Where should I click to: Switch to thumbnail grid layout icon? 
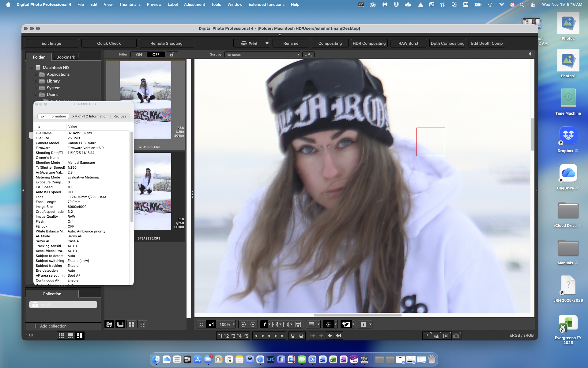coord(61,336)
